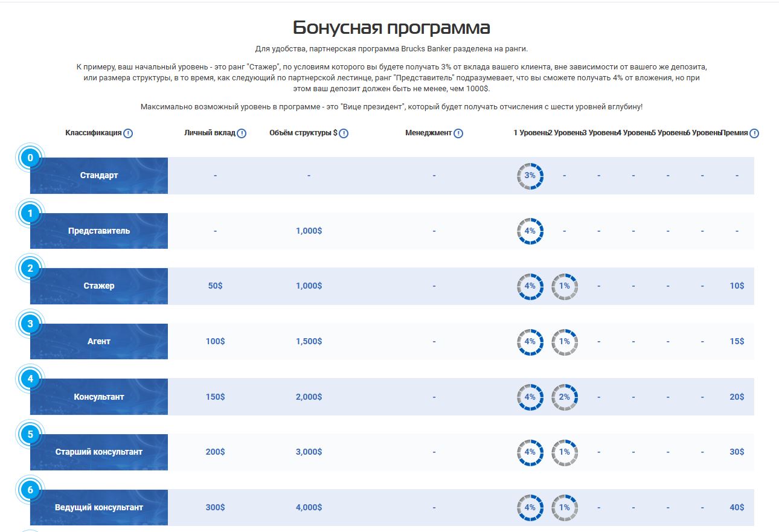Click the 2% circle in the Консультант row

click(565, 397)
